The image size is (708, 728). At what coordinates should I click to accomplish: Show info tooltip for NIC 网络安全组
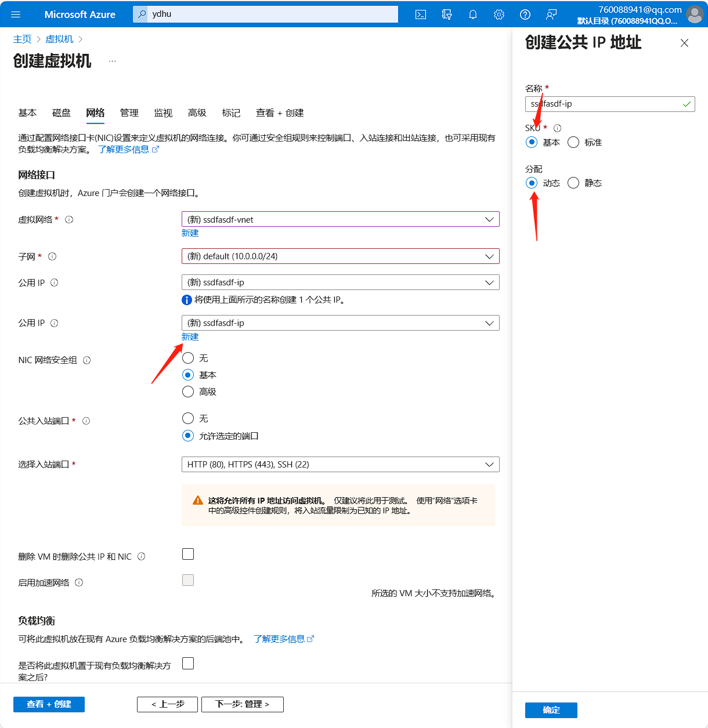click(x=87, y=360)
